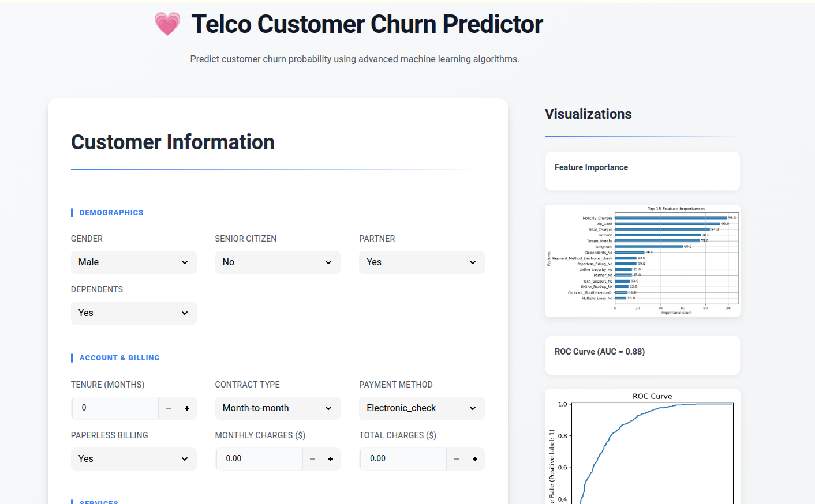
Task: Decrement Total Charges using minus icon
Action: (x=457, y=459)
